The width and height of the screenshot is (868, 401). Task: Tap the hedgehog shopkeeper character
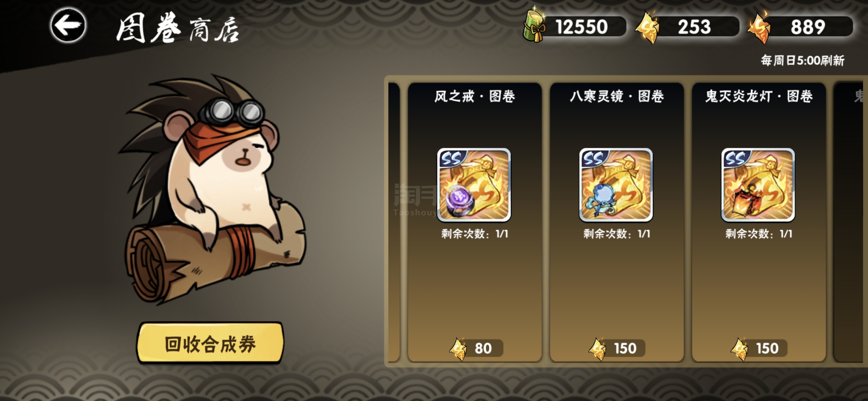[212, 189]
